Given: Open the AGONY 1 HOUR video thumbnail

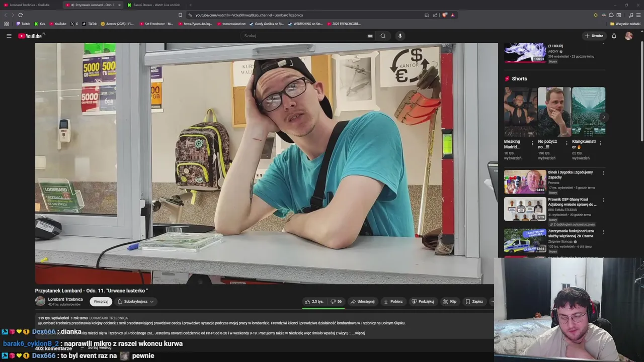Looking at the screenshot, I should (x=525, y=52).
